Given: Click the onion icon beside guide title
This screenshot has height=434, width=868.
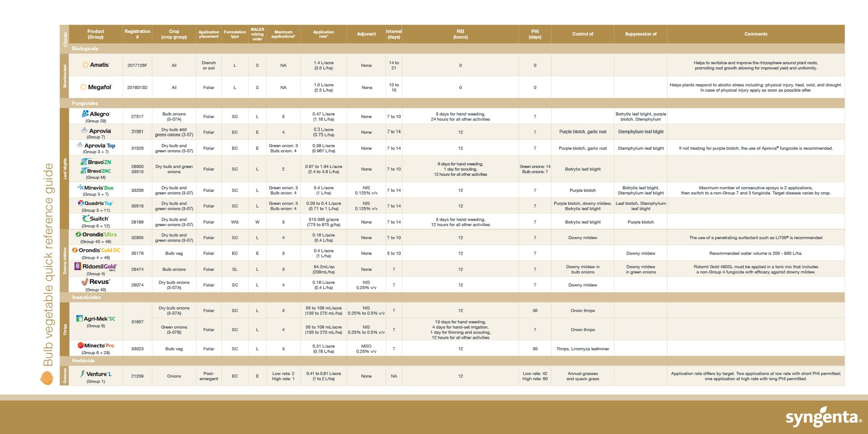Looking at the screenshot, I should [x=47, y=378].
